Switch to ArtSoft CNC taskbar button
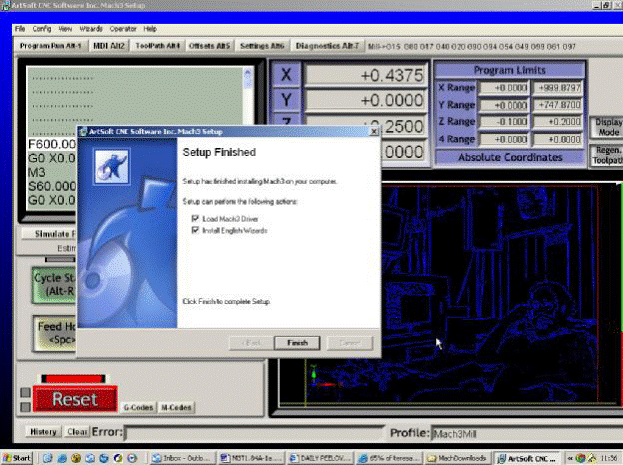Image resolution: width=623 pixels, height=465 pixels. [x=527, y=458]
